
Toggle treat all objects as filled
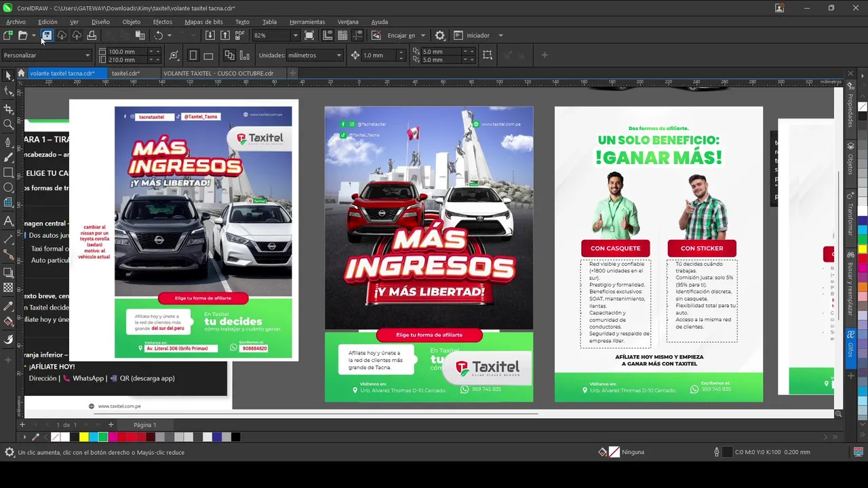coord(488,56)
